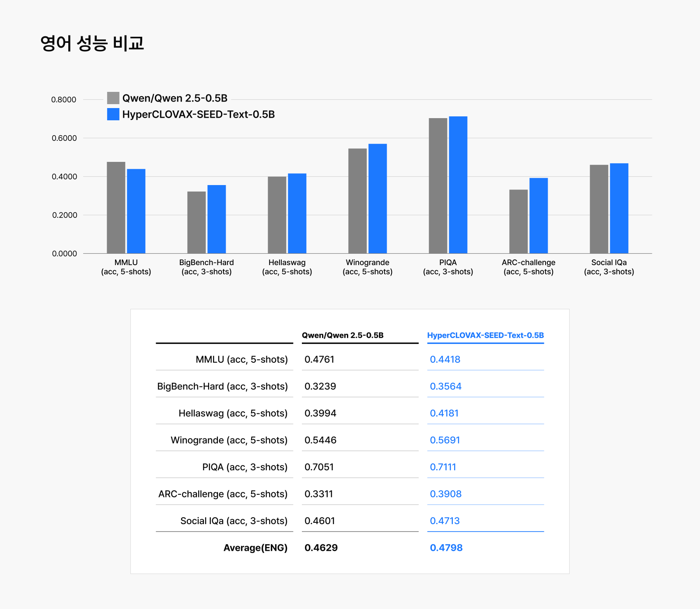Click blue table header 'HyperCLOVAX-SEED-Text-0.5B'
The height and width of the screenshot is (609, 700).
click(486, 336)
